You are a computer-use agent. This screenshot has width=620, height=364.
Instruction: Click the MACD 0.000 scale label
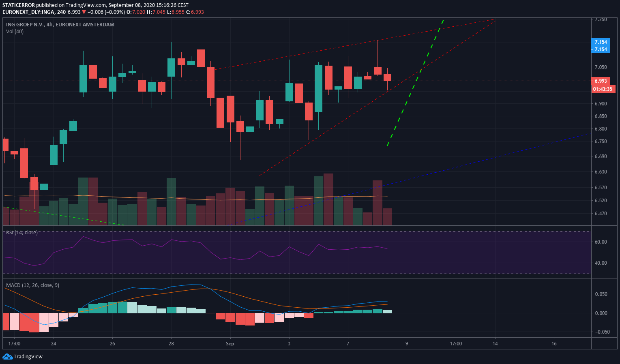[x=601, y=313]
